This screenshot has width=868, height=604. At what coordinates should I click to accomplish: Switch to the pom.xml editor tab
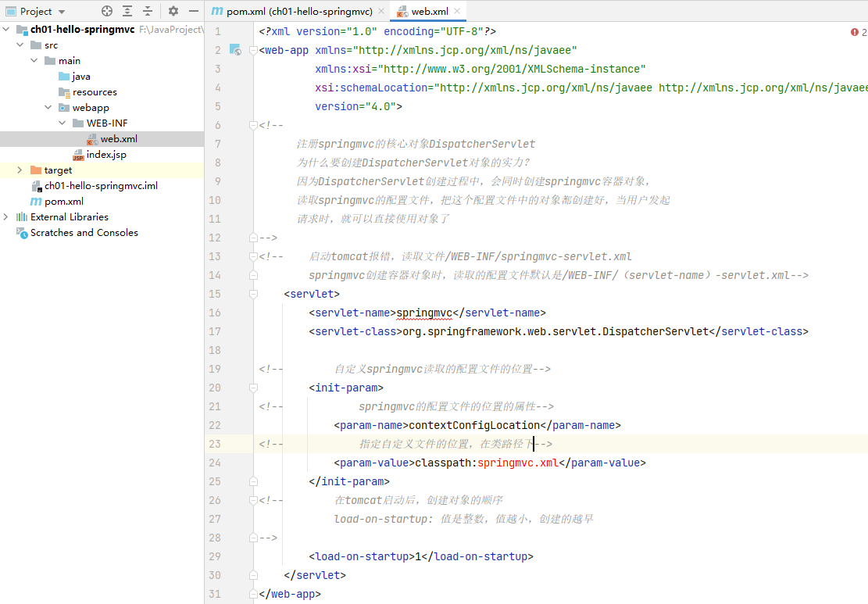[x=299, y=11]
